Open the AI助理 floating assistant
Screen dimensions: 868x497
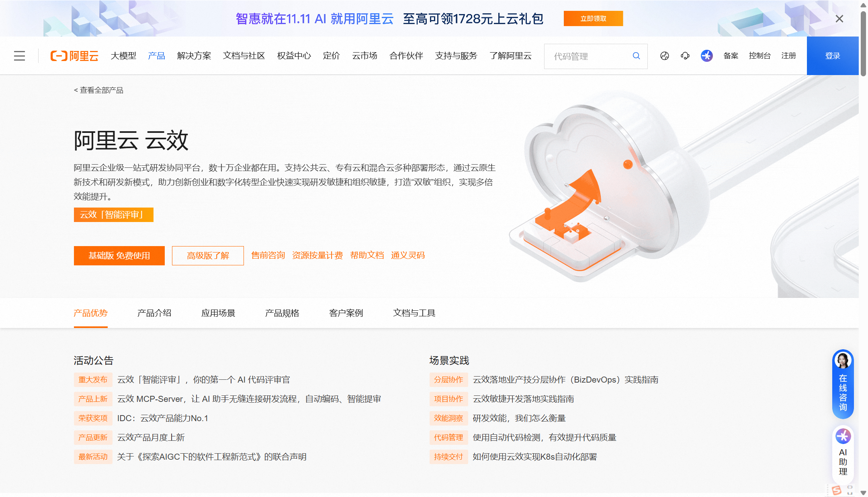843,453
